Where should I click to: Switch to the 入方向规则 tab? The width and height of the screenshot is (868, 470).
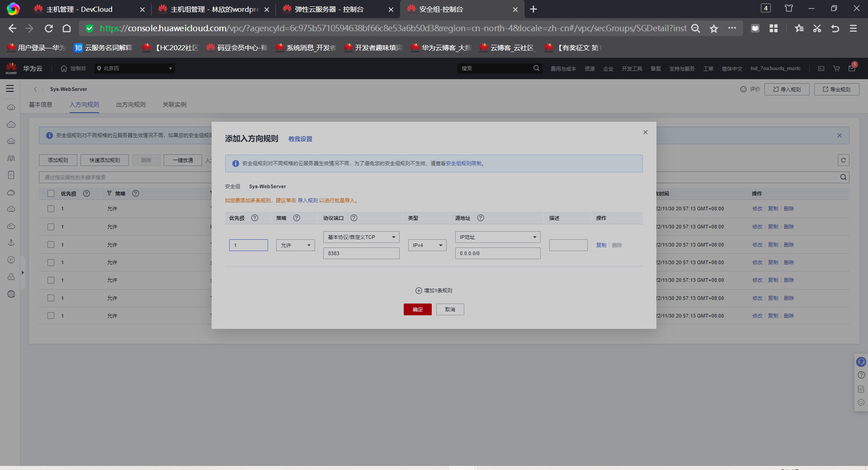84,104
